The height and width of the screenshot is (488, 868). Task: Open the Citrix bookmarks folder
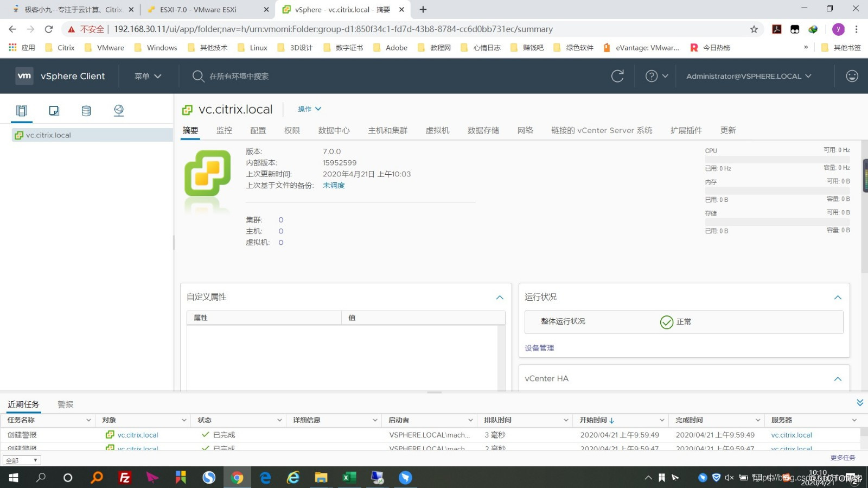pos(60,48)
